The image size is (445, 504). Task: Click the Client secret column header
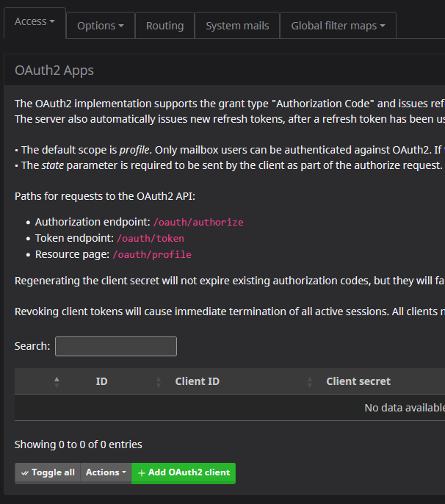point(358,381)
